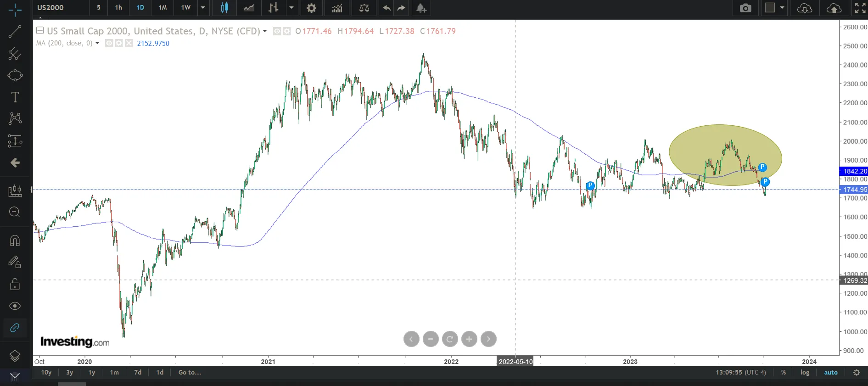Open the candlestick chart style selector

pyautogui.click(x=224, y=8)
